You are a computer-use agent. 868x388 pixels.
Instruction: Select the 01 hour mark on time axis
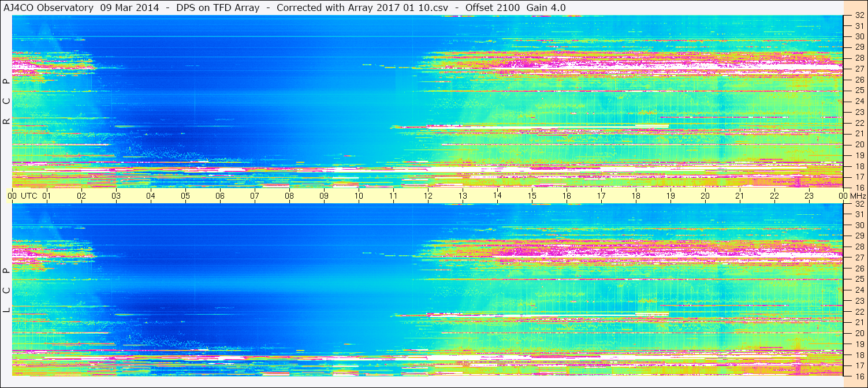[x=47, y=196]
